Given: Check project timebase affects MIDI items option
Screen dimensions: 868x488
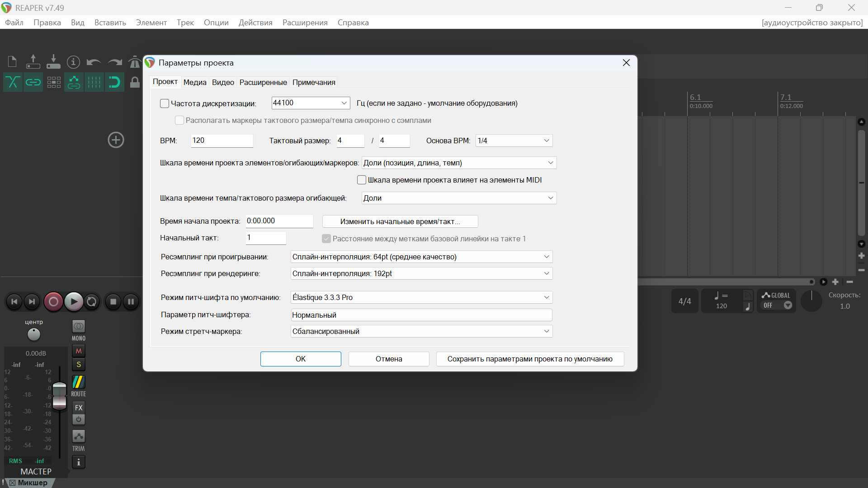Looking at the screenshot, I should pyautogui.click(x=362, y=180).
